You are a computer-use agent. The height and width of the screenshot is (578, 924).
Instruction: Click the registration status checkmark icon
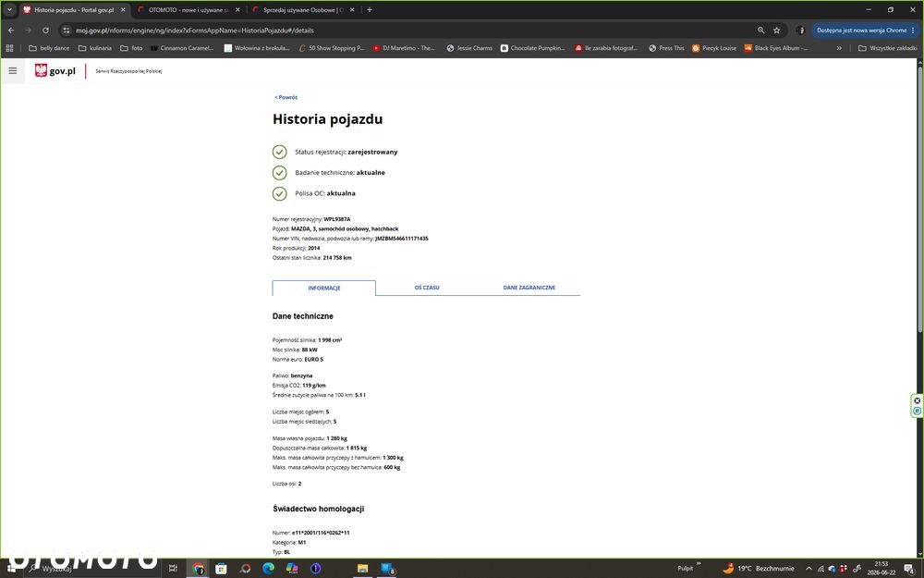(279, 153)
